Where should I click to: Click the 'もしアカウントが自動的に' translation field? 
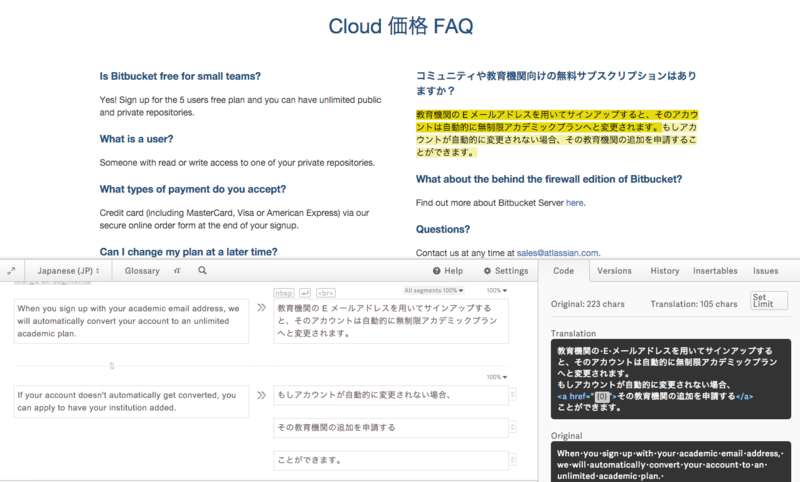pos(391,395)
